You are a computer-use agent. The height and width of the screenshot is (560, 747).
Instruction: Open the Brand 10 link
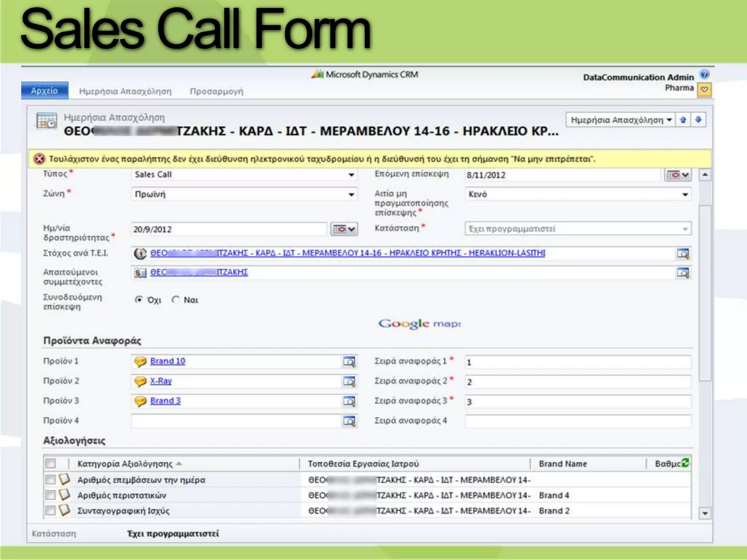(x=167, y=361)
